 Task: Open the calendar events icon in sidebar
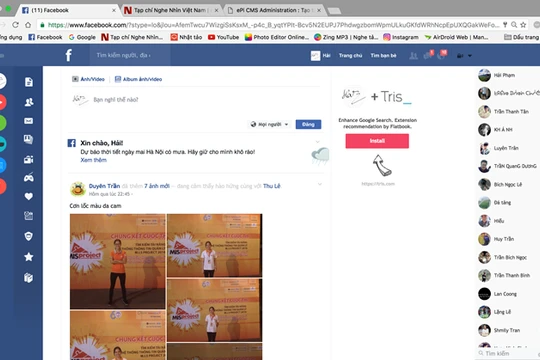click(29, 216)
